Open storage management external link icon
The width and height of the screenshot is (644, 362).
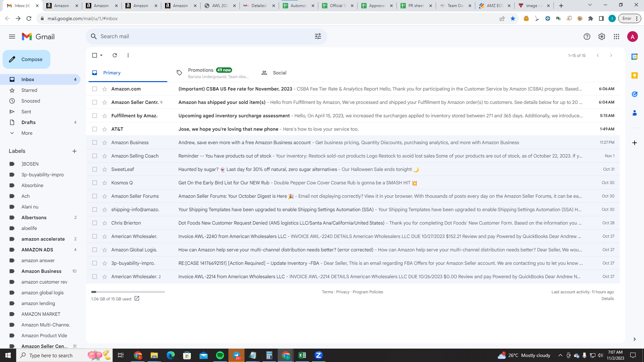click(137, 298)
